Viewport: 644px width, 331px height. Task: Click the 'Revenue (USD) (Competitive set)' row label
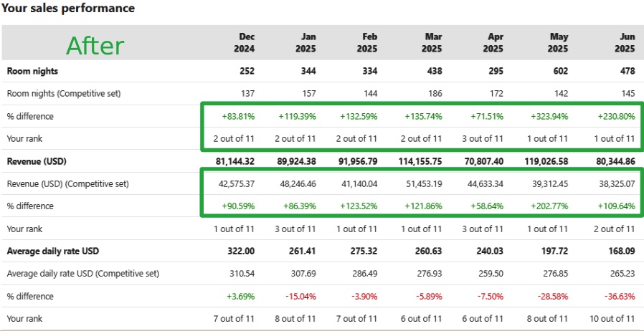point(68,183)
